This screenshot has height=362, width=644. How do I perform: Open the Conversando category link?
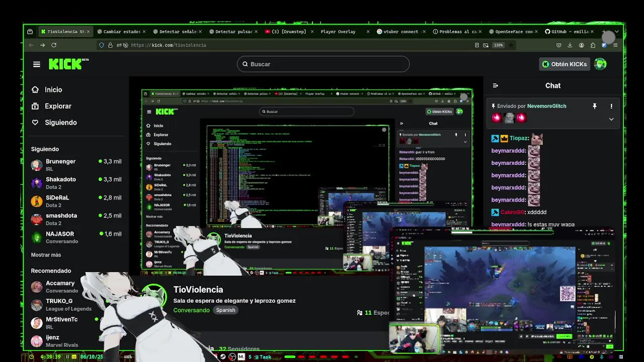191,310
